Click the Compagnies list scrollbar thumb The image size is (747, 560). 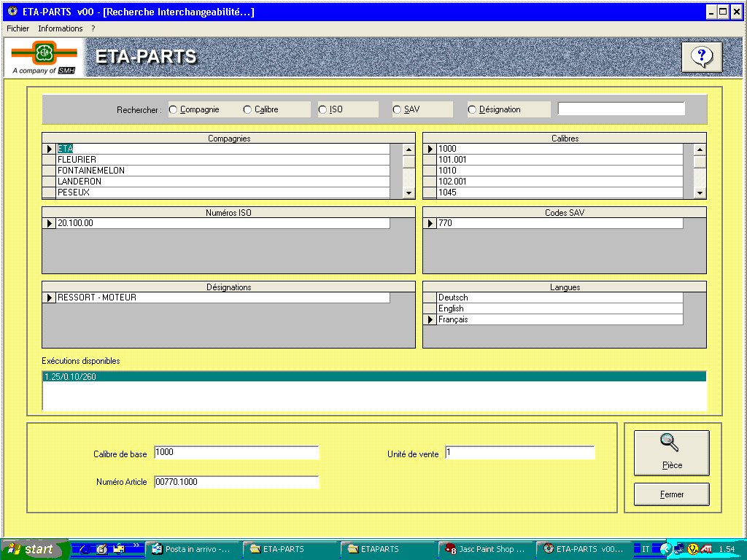tap(409, 162)
